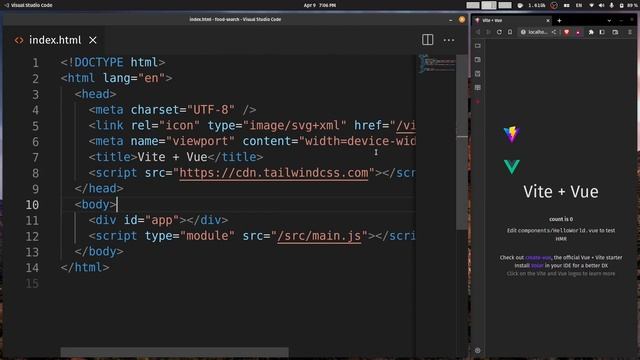Viewport: 640px width, 360px height.
Task: Click the editor horizontal scrollbar
Action: click(x=174, y=351)
